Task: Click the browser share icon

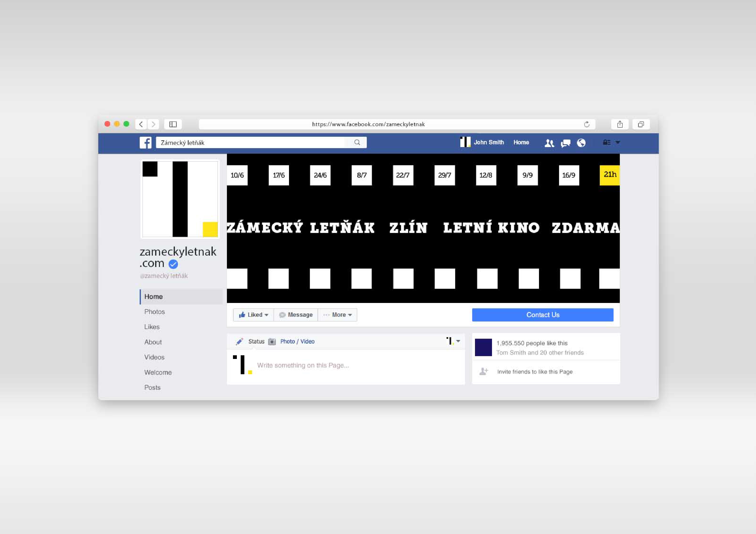Action: pyautogui.click(x=620, y=124)
